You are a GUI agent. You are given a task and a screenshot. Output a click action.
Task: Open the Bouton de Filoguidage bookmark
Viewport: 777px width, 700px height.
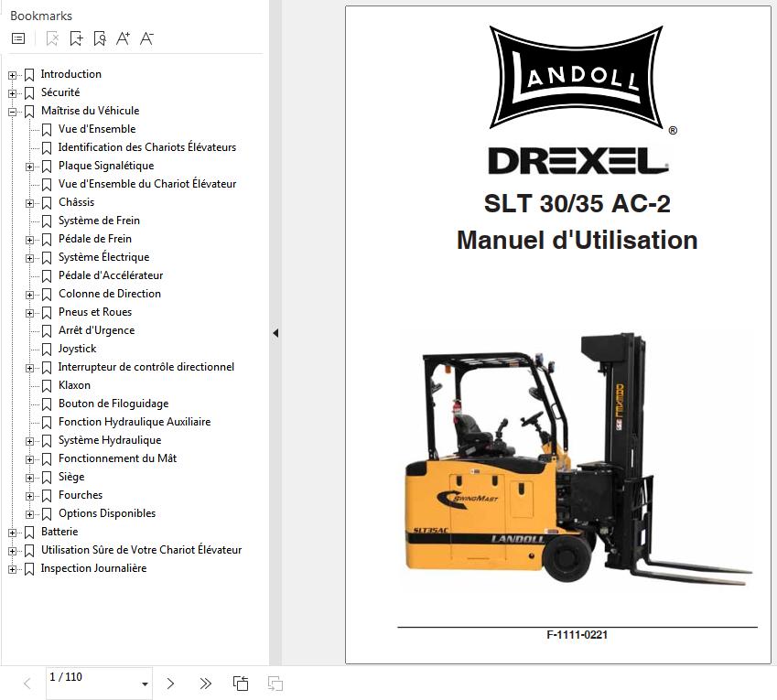113,404
